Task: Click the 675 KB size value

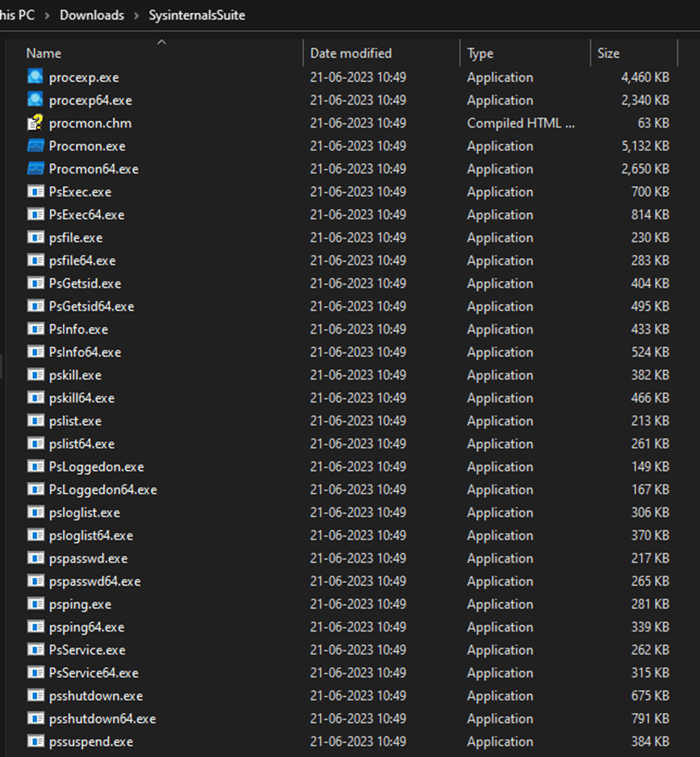Action: tap(650, 696)
